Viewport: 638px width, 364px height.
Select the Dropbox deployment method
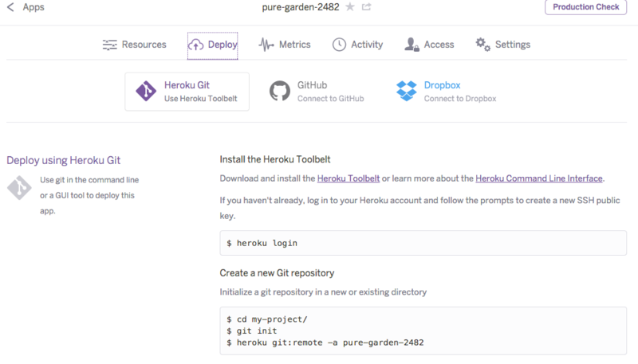pos(447,92)
